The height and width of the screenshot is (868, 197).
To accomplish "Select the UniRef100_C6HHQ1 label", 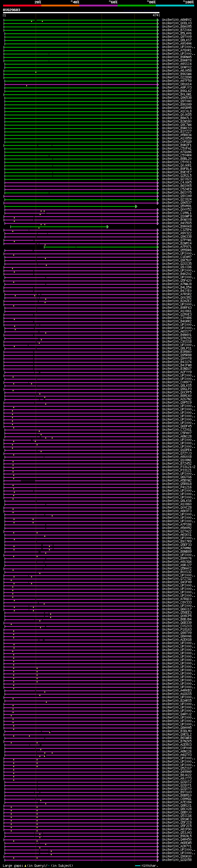I will pyautogui.click(x=177, y=799).
